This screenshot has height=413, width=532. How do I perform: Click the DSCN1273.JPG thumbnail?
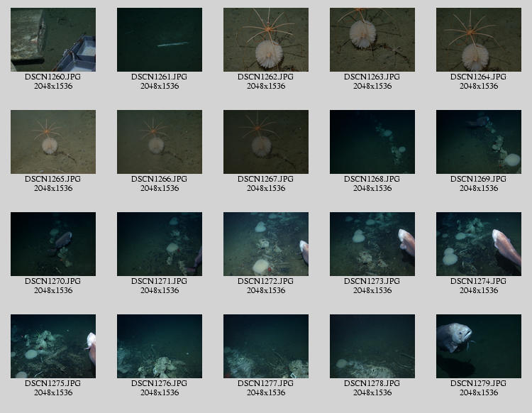point(372,244)
